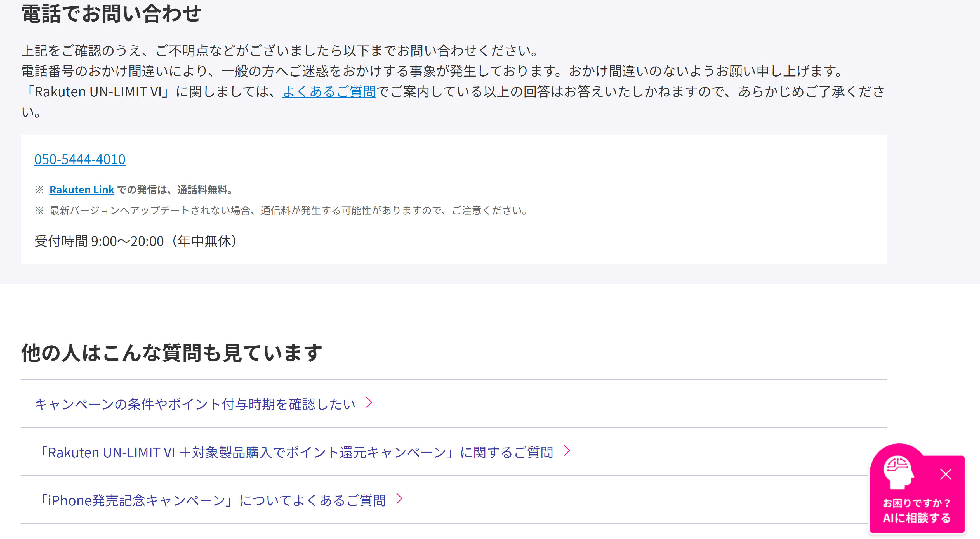The width and height of the screenshot is (980, 539).
Task: Close the AI chat widget
Action: 945,474
